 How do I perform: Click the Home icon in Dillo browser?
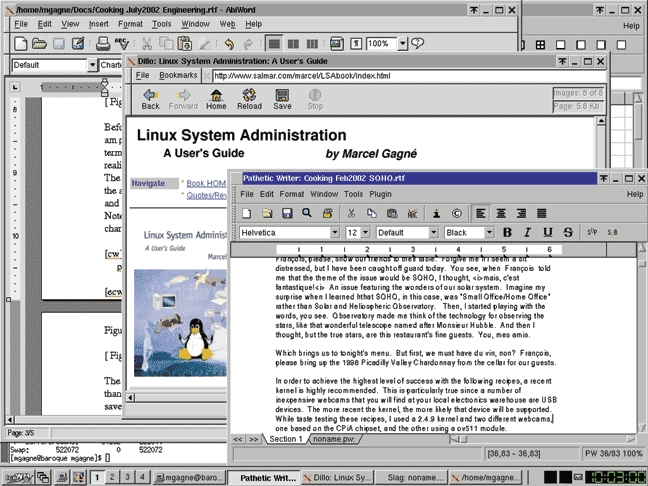click(x=216, y=98)
